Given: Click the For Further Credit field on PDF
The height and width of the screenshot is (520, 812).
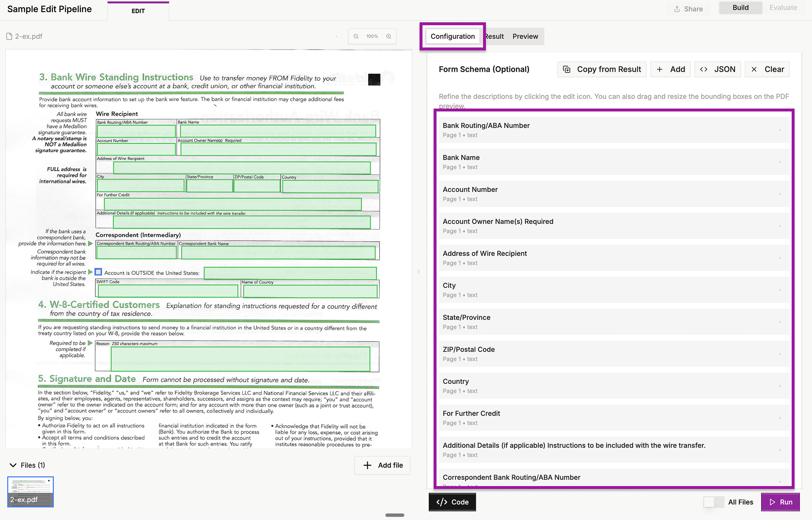Looking at the screenshot, I should [x=233, y=204].
